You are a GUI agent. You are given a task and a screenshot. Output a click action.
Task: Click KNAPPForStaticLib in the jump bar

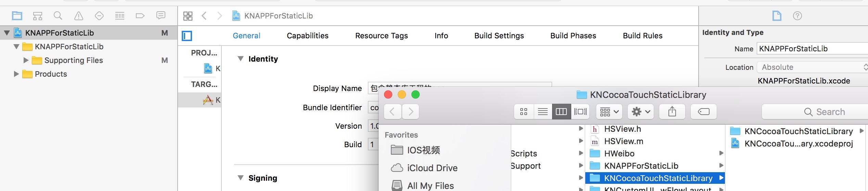(278, 16)
